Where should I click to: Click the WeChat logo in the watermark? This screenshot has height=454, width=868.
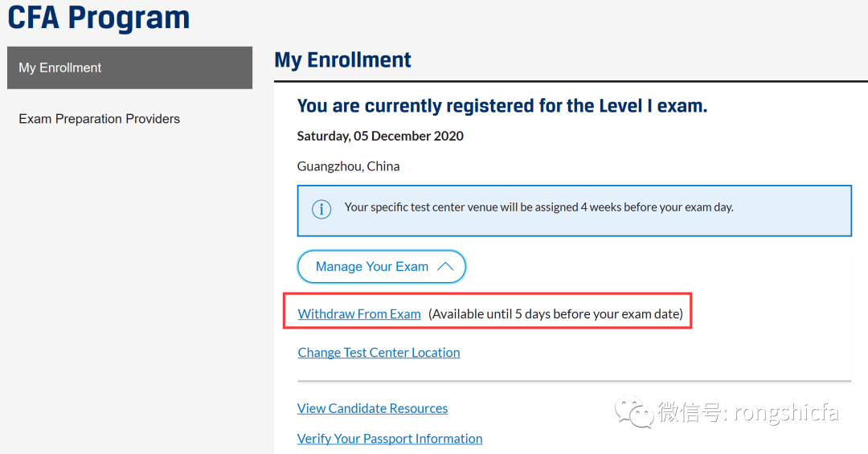pyautogui.click(x=634, y=414)
